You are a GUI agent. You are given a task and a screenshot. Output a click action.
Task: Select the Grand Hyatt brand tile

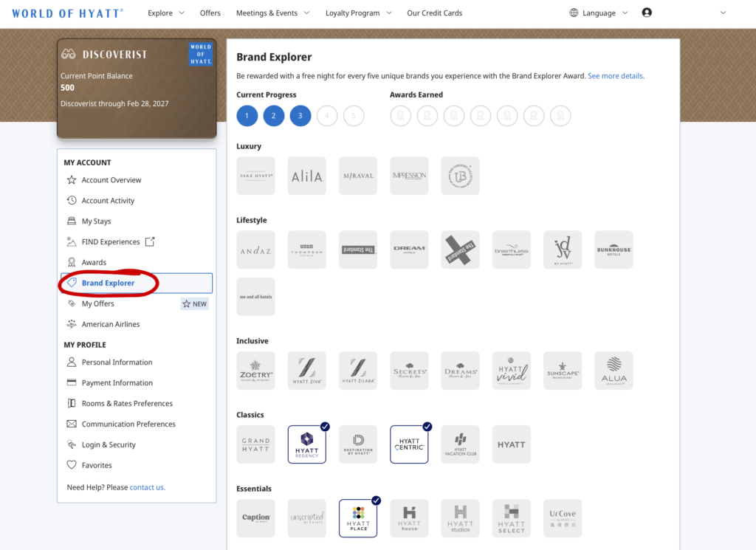[255, 444]
